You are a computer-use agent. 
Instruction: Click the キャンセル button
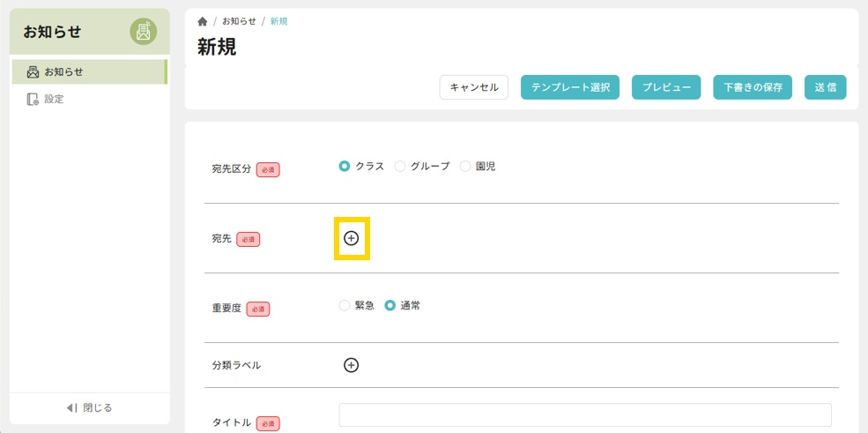pos(474,87)
